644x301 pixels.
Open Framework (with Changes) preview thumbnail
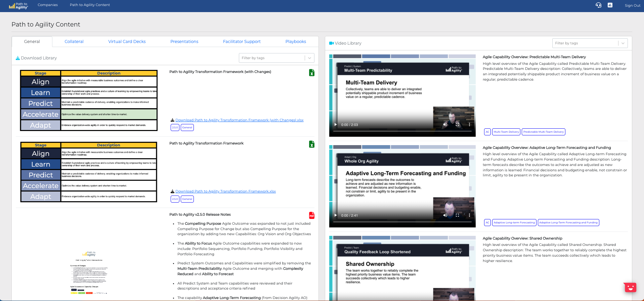89,100
